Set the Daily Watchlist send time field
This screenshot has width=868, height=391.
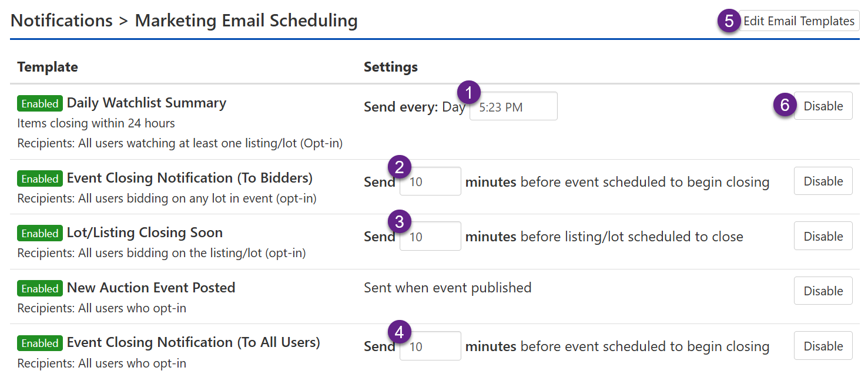coord(513,106)
